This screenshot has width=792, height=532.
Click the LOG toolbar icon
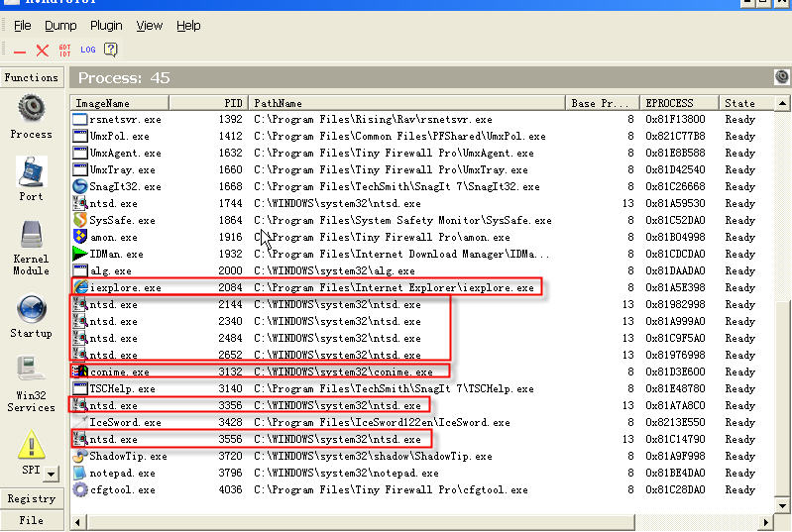click(88, 50)
